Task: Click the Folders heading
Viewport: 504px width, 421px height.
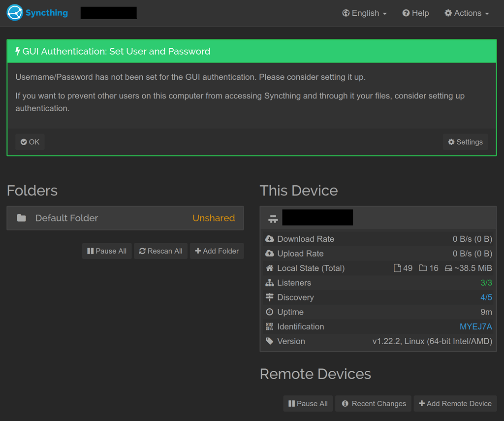Action: [32, 191]
